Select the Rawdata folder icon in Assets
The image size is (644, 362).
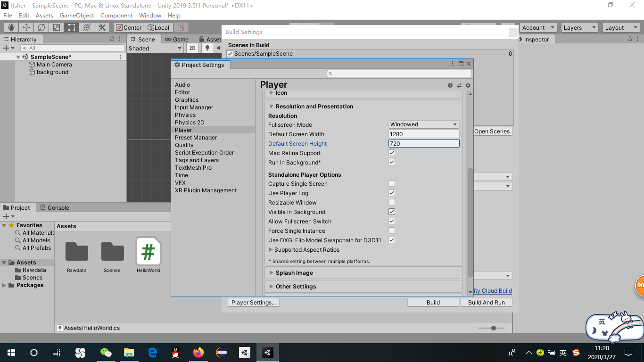76,251
